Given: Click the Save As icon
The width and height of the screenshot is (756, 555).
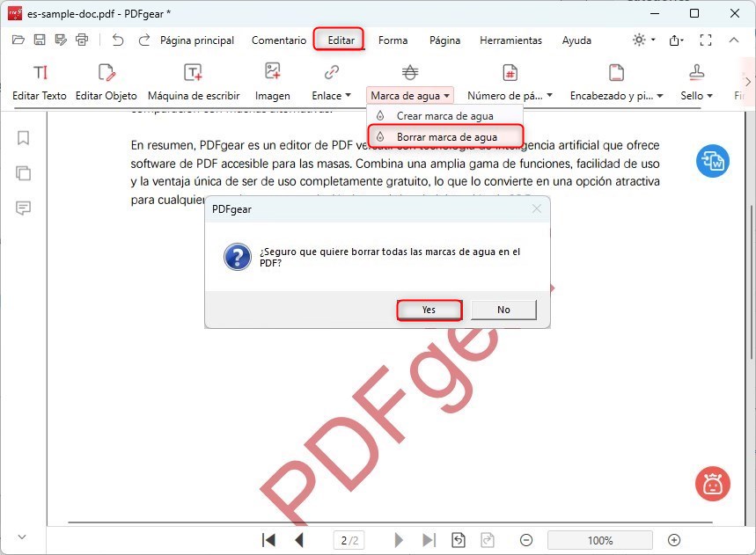Looking at the screenshot, I should coord(61,40).
